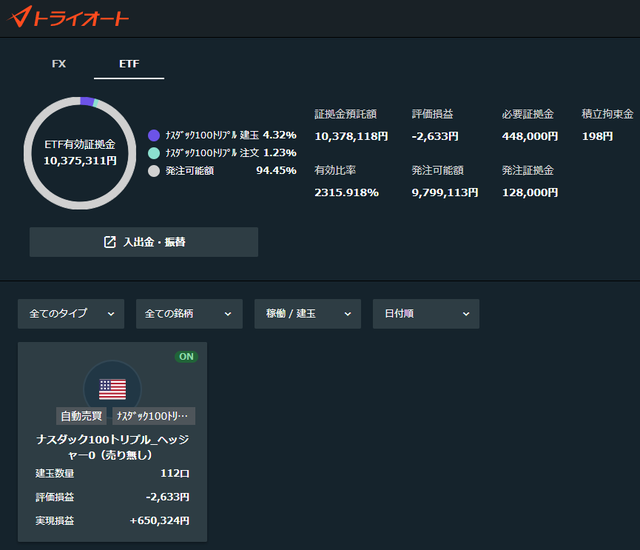Click the 1.23% legend percentage
Screen dimensions: 640x550
[280, 153]
